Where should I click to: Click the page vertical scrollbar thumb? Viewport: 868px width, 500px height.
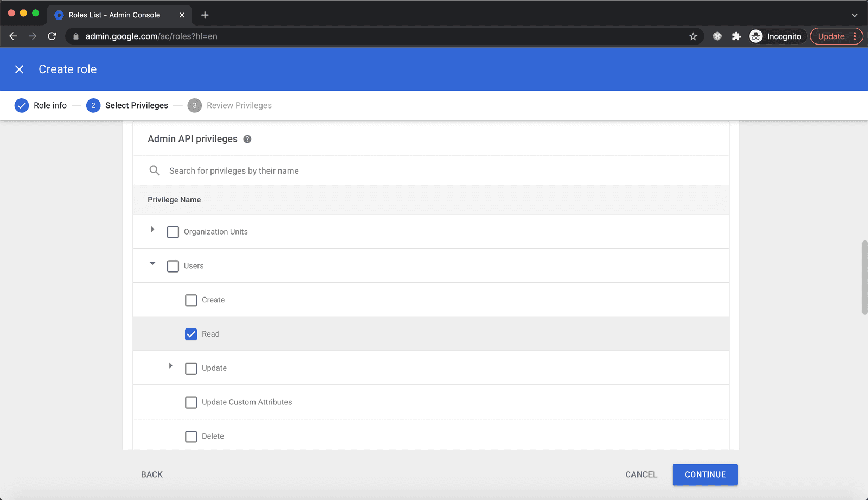[x=864, y=277]
